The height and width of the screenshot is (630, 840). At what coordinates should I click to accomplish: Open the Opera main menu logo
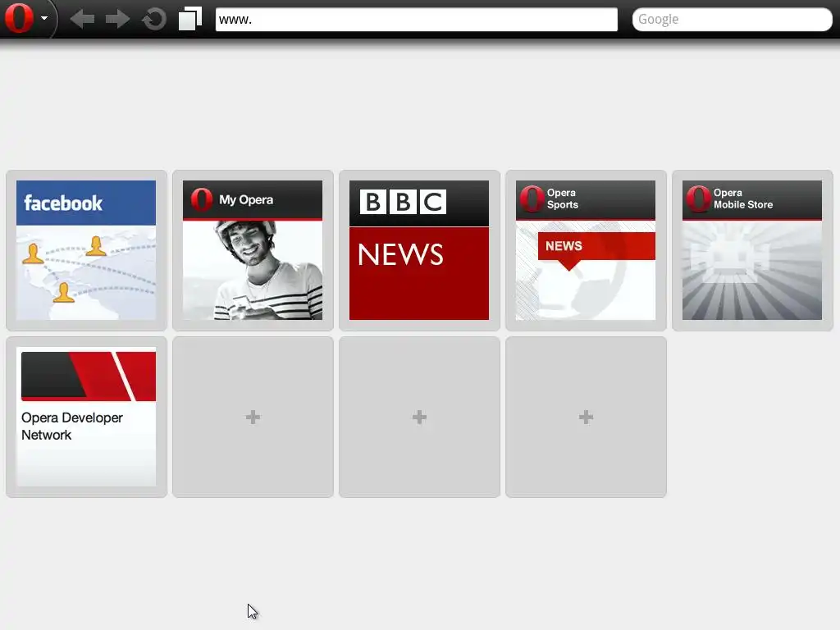[x=19, y=18]
